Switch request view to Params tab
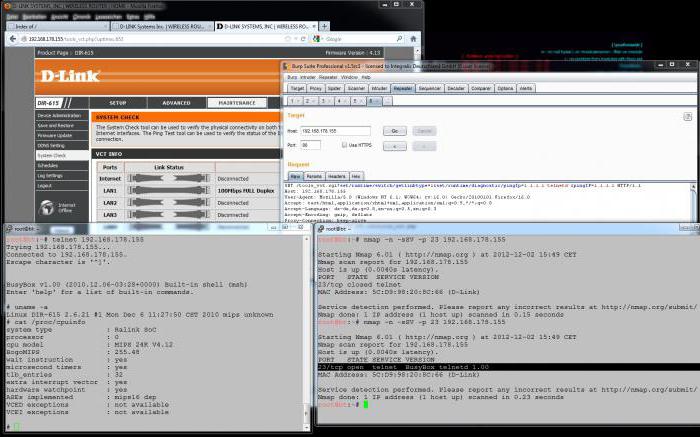The image size is (700, 437). click(314, 176)
